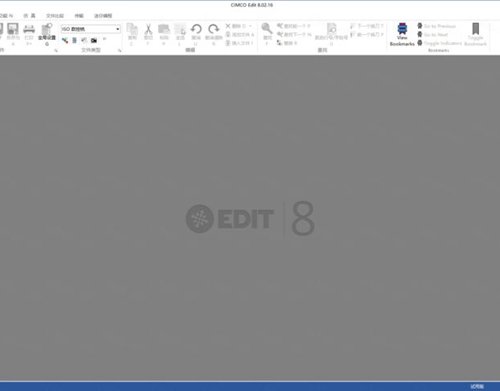The height and width of the screenshot is (391, 500).
Task: Click the 试用版 status bar text
Action: [477, 387]
